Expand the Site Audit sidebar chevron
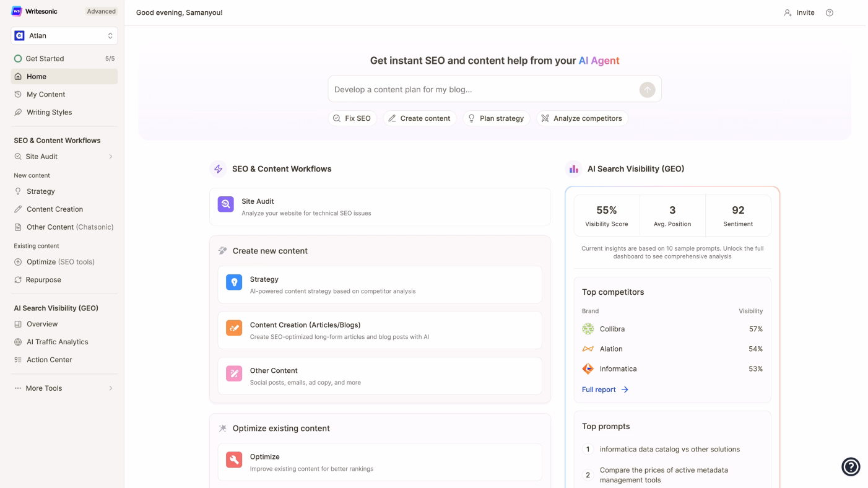 pyautogui.click(x=111, y=157)
